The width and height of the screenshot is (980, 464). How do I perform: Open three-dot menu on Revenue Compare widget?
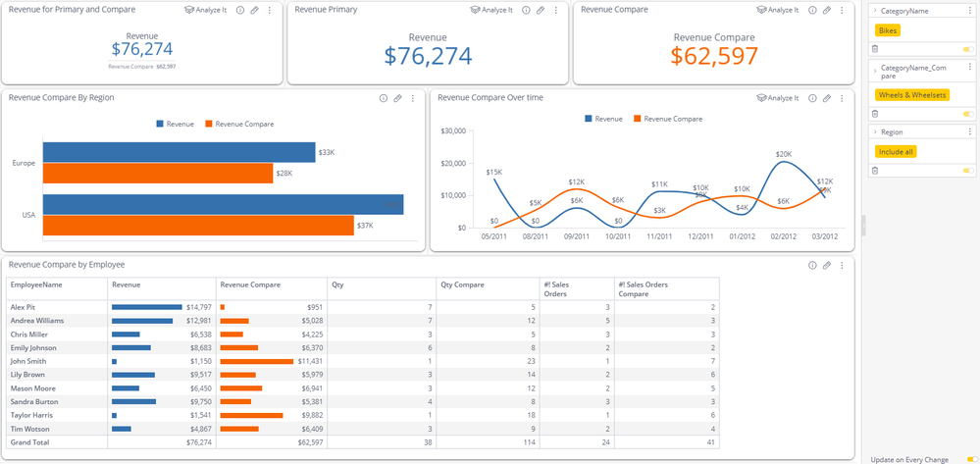pyautogui.click(x=842, y=10)
